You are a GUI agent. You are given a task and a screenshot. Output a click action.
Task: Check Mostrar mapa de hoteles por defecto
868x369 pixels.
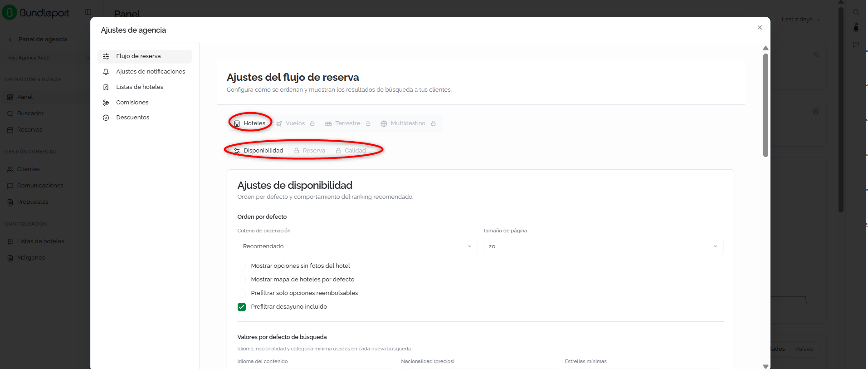click(x=242, y=280)
